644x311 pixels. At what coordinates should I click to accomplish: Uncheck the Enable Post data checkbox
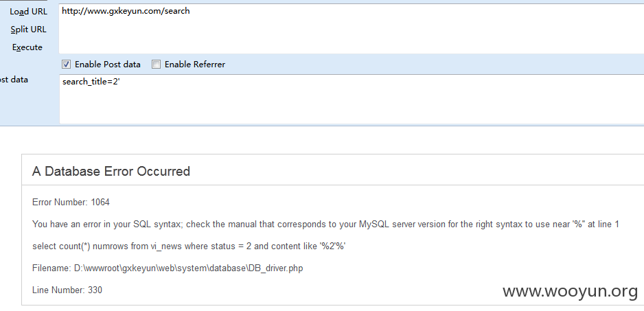66,64
